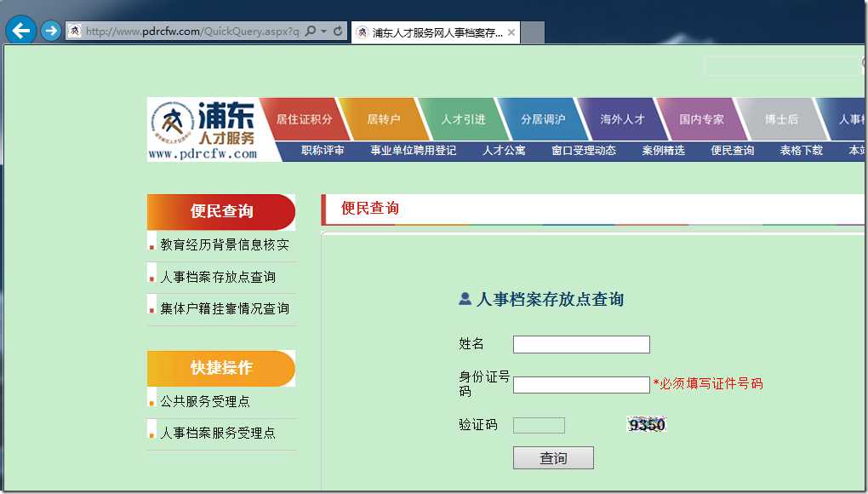Image resolution: width=868 pixels, height=494 pixels.
Task: Open the 国内专家 navigation tab
Action: click(x=701, y=119)
